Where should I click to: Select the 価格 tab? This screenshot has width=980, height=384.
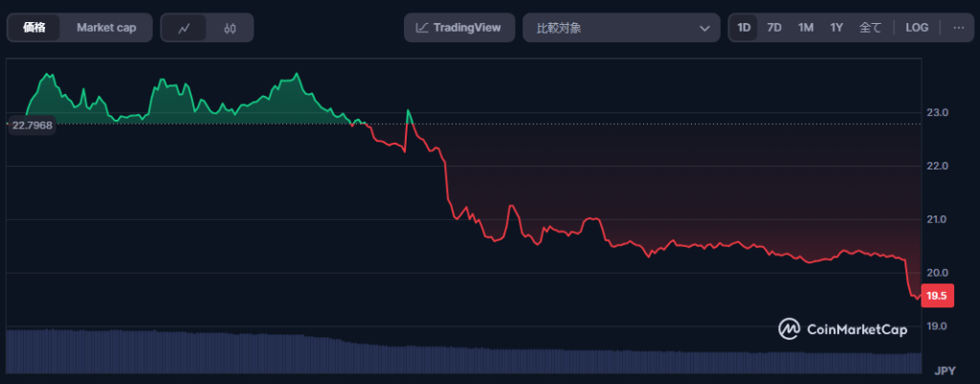click(x=34, y=28)
